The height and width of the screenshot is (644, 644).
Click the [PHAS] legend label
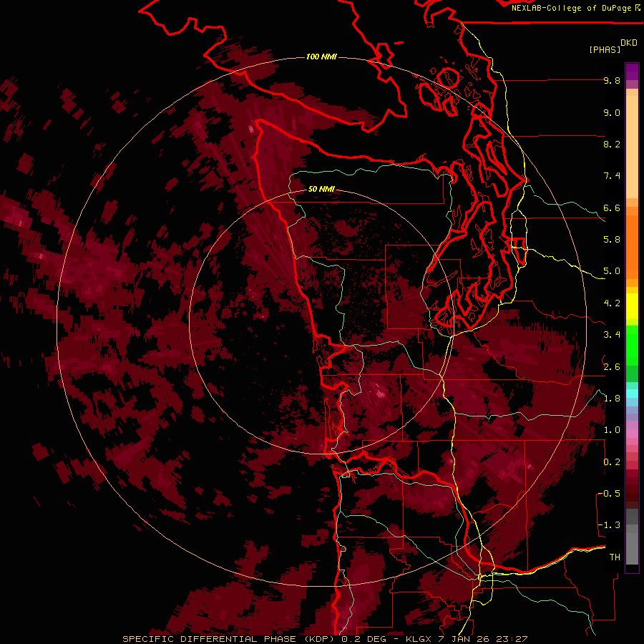605,49
